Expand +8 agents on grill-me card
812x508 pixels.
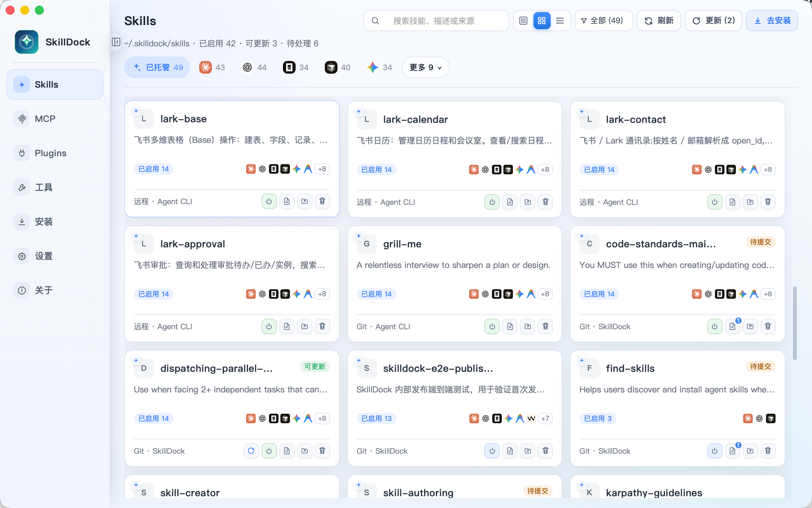tap(545, 294)
